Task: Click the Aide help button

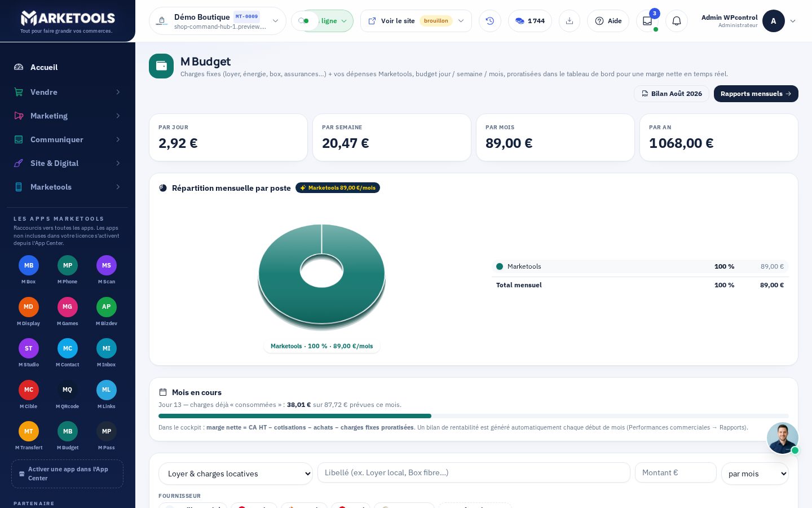Action: click(x=608, y=21)
